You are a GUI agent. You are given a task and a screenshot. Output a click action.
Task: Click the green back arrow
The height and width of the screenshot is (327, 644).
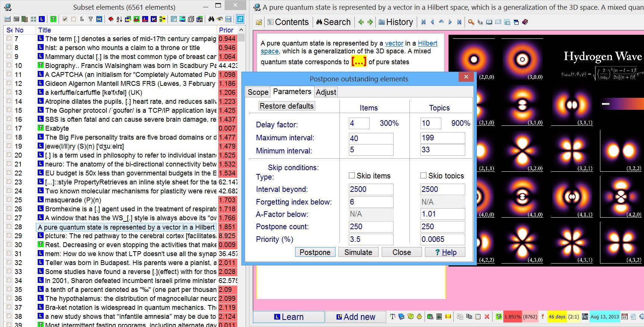(361, 22)
